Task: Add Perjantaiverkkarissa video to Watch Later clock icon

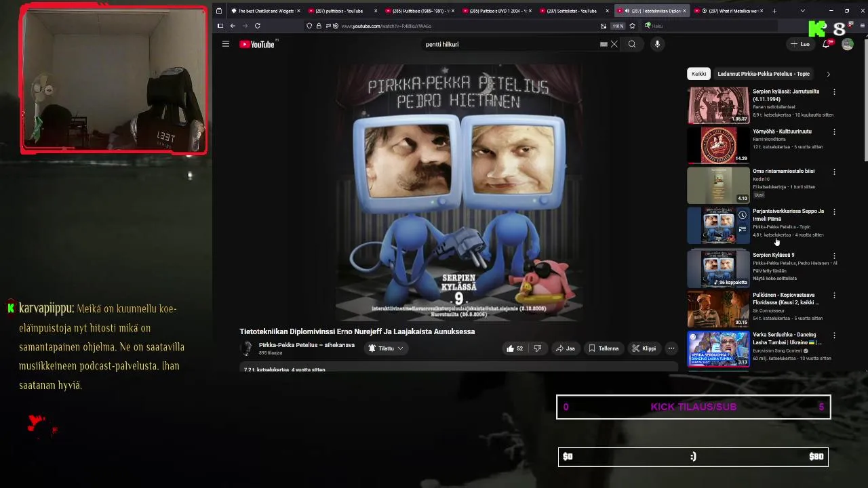Action: [x=743, y=216]
